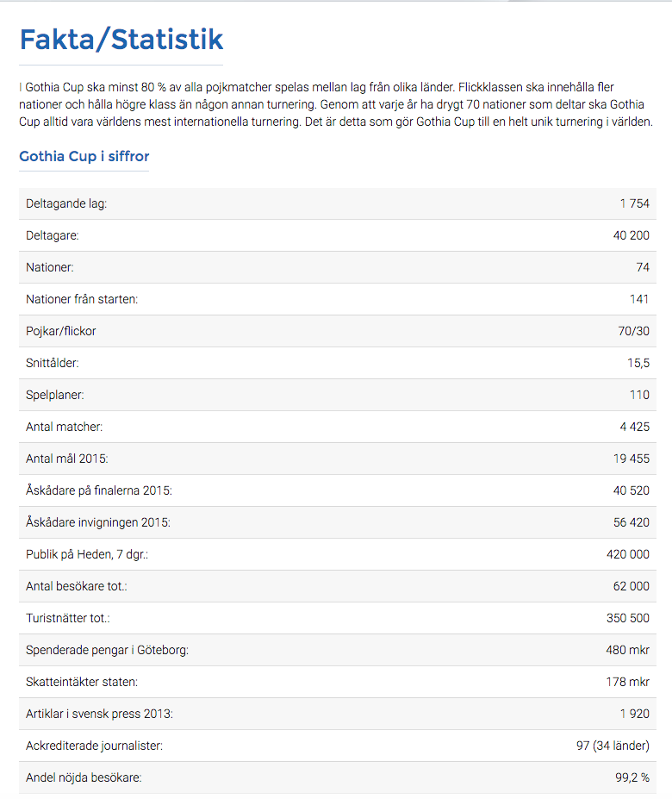Select the value 110
Screen dimensions: 672x799
639,395
